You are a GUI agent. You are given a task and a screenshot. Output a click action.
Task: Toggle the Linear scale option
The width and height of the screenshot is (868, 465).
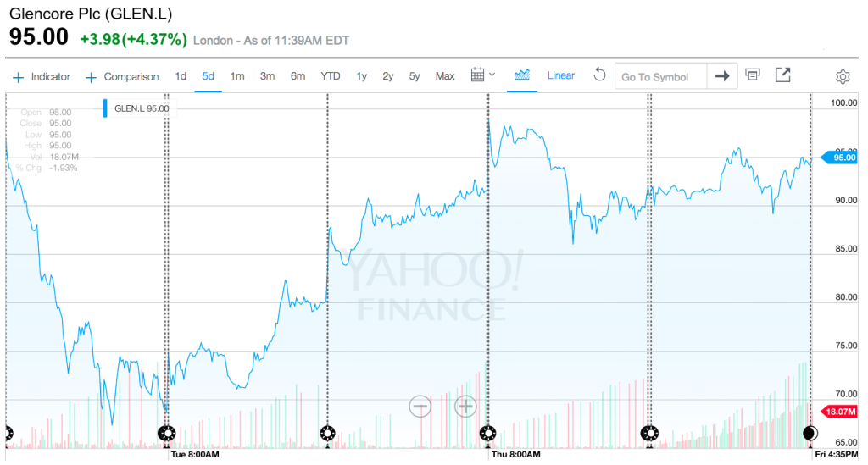[x=561, y=76]
